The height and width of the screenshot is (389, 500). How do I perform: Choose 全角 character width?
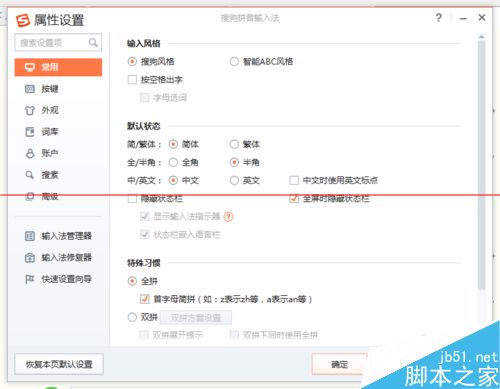(x=173, y=162)
